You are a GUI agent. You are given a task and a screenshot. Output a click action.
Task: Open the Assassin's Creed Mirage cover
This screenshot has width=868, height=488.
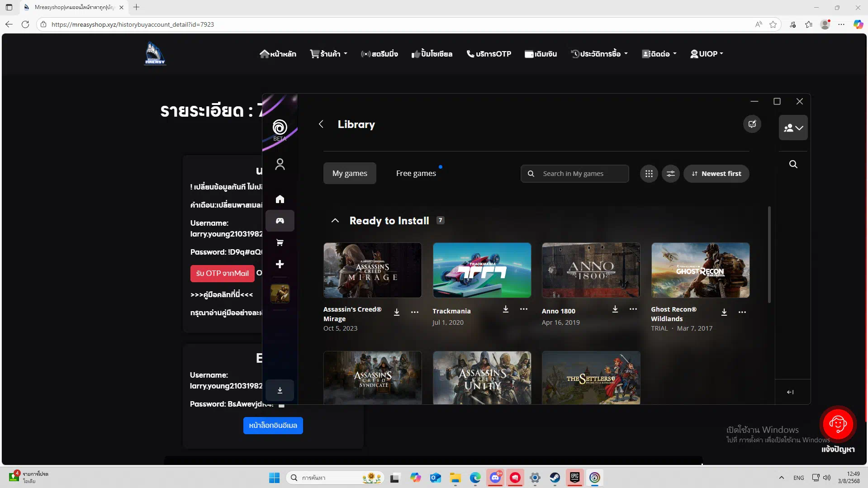pyautogui.click(x=373, y=270)
